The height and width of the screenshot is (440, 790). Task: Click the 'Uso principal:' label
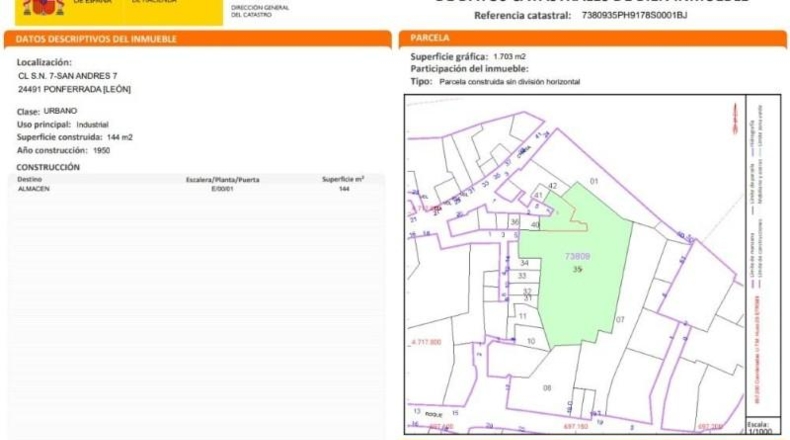(x=44, y=124)
